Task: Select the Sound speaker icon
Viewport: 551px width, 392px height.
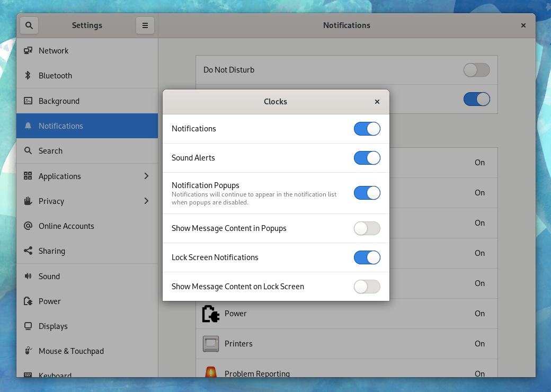Action: [x=28, y=276]
